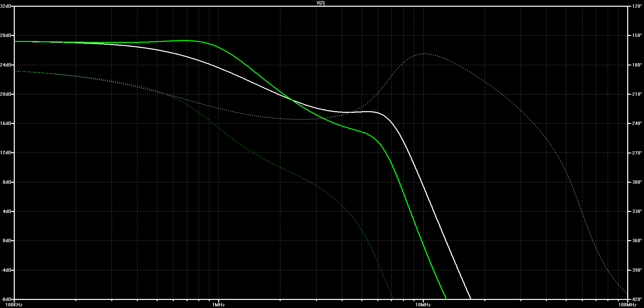Screen dimensions: 644x308
Task: Click the 0dB magnitude axis label
Action: 7,240
